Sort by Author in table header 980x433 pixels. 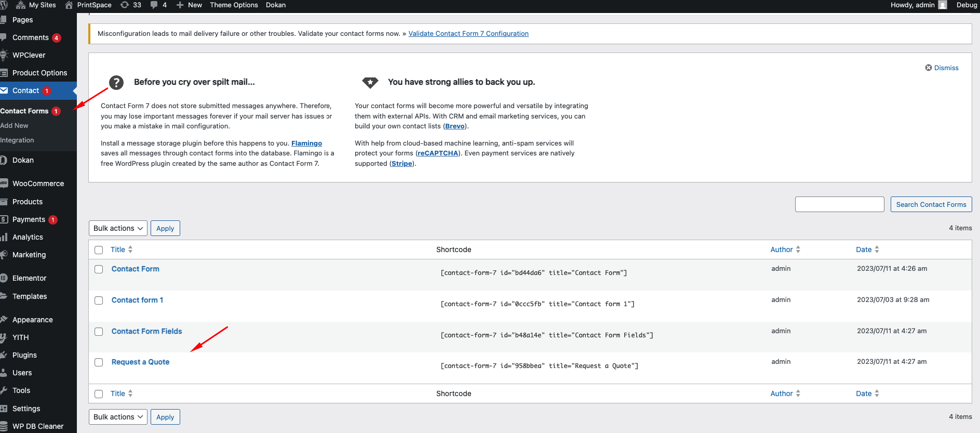[x=785, y=250]
